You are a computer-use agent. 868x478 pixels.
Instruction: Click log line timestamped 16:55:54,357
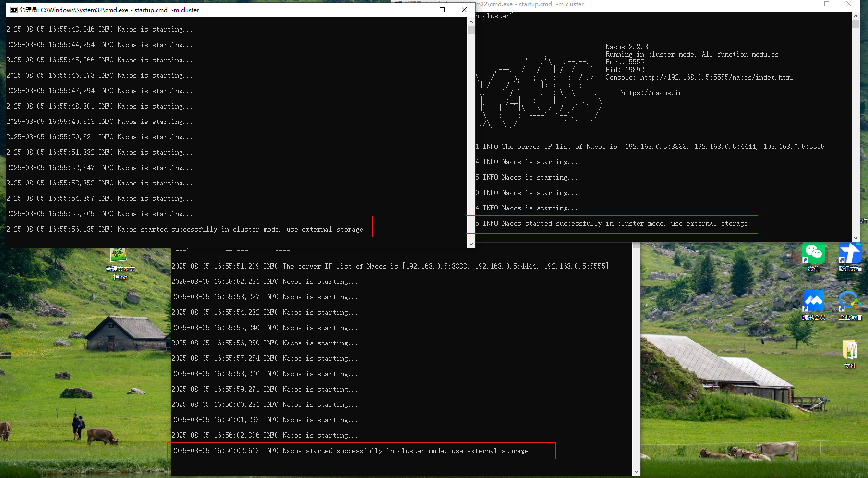click(99, 198)
